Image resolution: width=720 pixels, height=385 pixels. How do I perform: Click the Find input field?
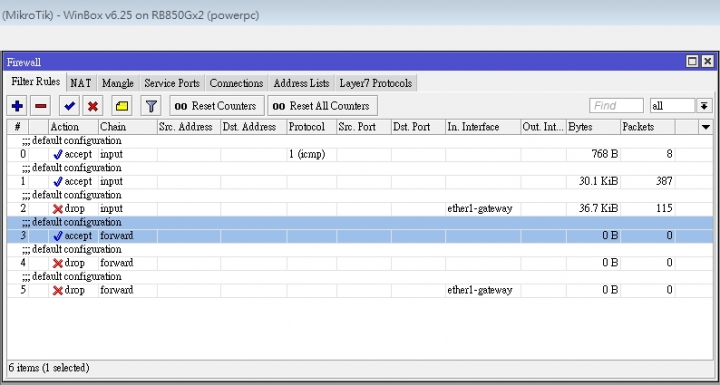pyautogui.click(x=616, y=106)
